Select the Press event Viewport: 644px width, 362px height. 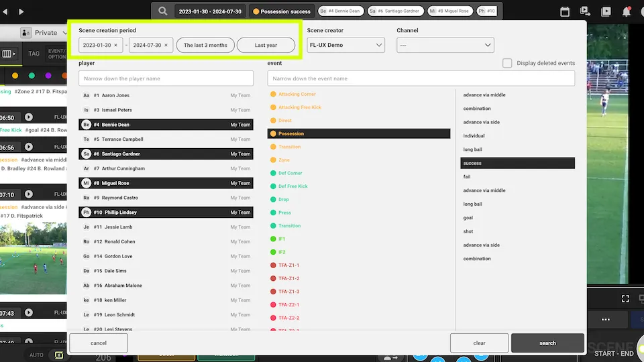358,213
